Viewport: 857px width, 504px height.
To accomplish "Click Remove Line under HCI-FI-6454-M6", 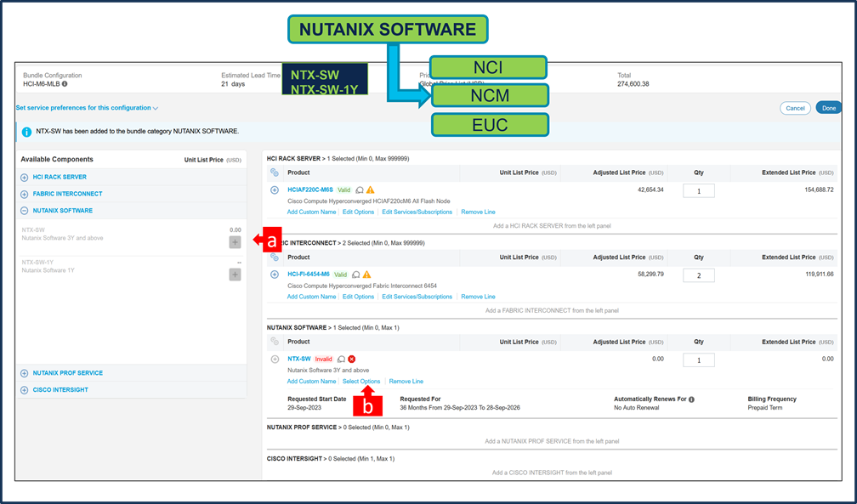I will pyautogui.click(x=478, y=297).
